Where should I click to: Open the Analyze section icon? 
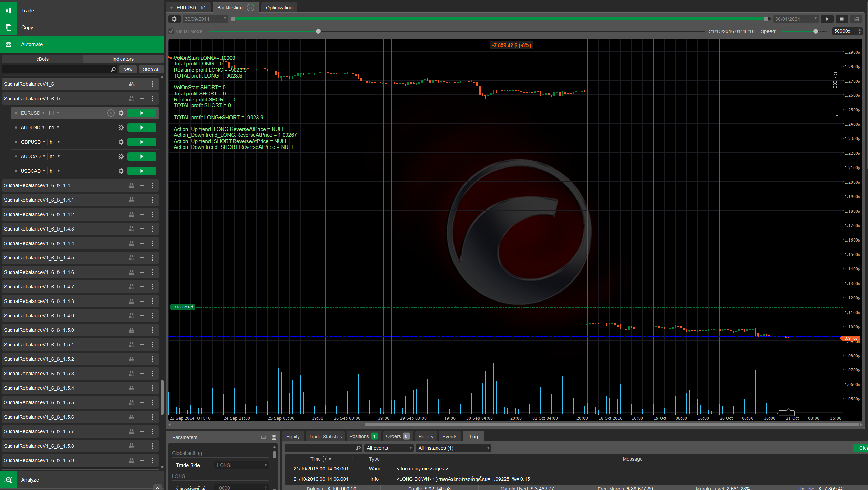point(8,480)
